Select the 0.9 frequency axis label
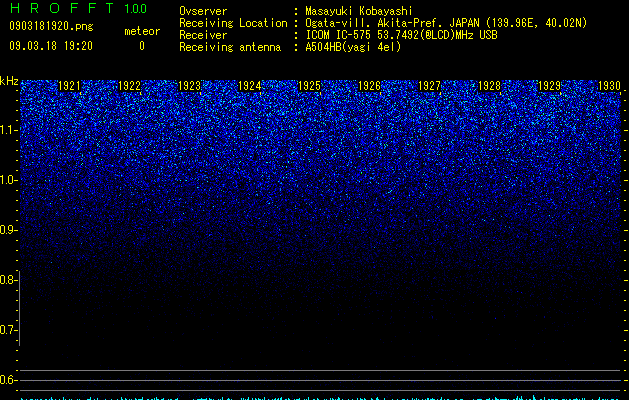629x400 pixels. click(x=8, y=230)
